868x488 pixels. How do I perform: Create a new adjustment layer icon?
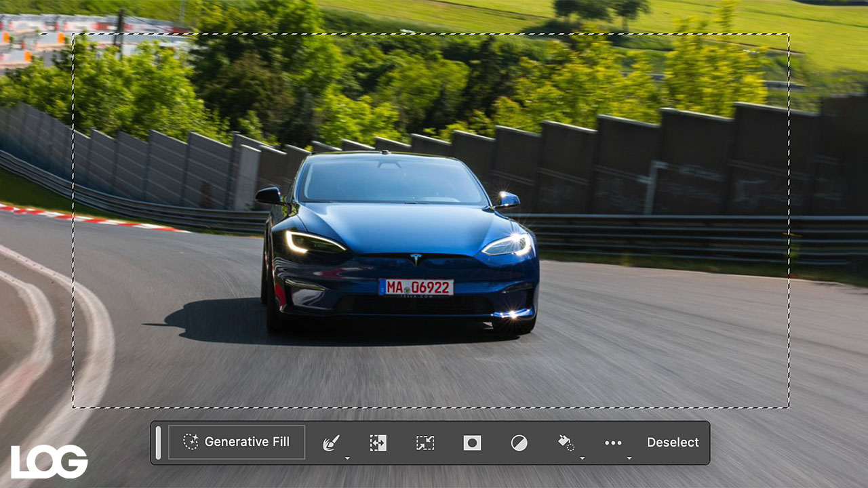(519, 443)
